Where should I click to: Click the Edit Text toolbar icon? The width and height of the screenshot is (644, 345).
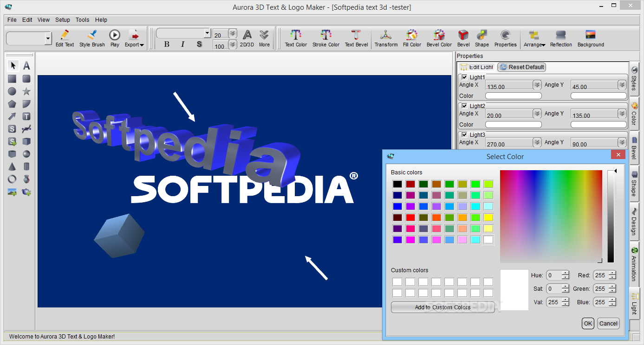[x=65, y=38]
